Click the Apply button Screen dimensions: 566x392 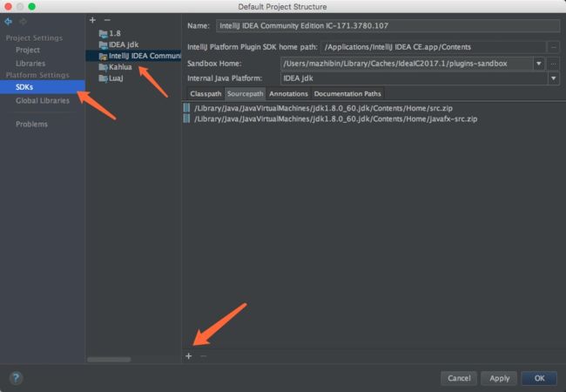(x=499, y=378)
